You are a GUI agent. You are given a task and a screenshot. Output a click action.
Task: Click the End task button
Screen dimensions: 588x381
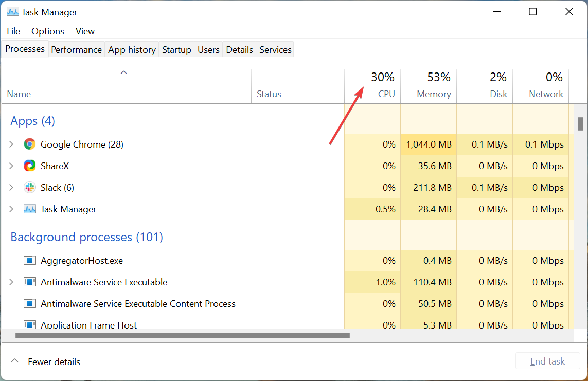547,361
